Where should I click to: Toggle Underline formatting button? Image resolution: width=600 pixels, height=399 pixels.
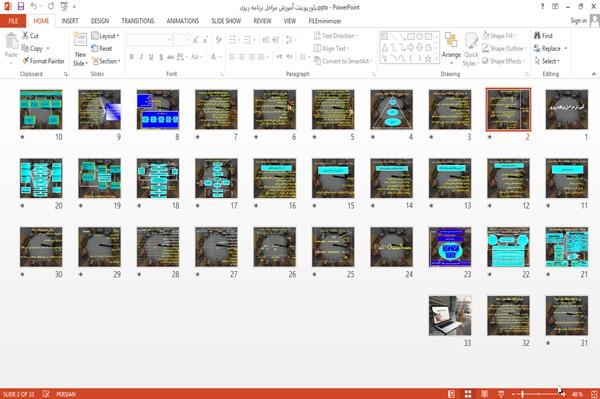[151, 57]
